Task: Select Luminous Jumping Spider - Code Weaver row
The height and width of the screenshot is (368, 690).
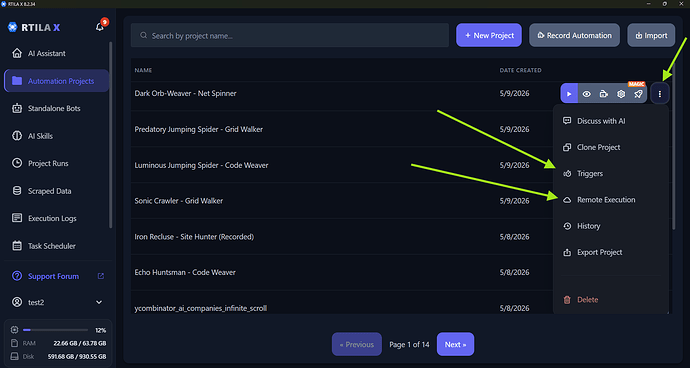Action: tap(201, 165)
